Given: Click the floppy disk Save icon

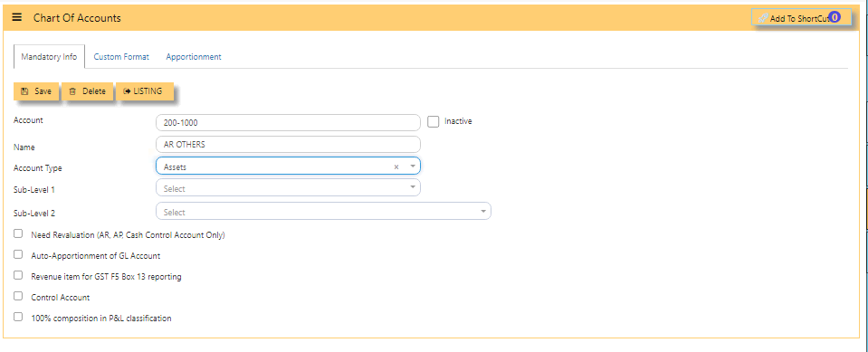Looking at the screenshot, I should pos(24,91).
